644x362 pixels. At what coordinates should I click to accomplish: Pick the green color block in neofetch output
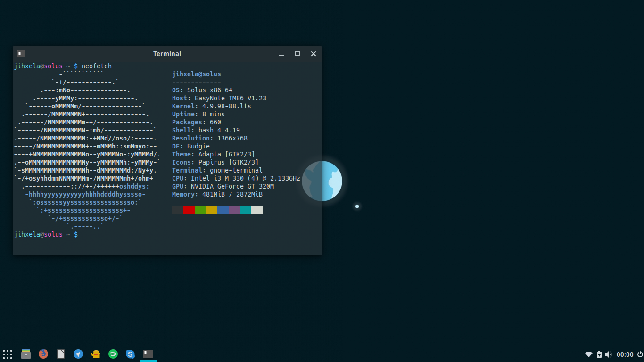(200, 210)
